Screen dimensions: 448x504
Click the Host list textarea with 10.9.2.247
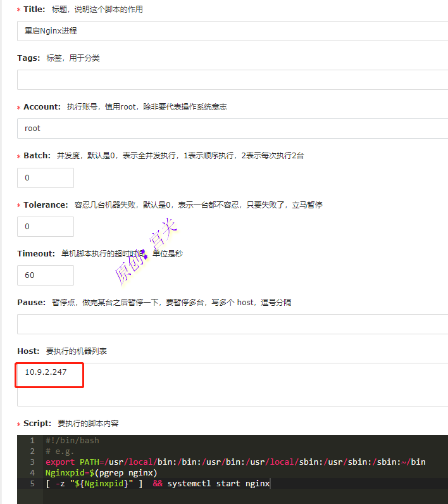click(x=228, y=384)
